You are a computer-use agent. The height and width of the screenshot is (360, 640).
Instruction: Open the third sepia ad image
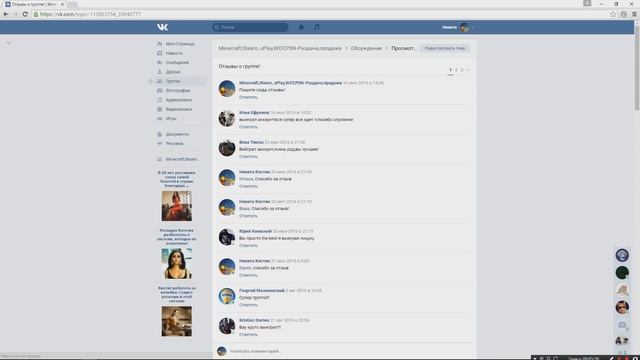click(176, 322)
